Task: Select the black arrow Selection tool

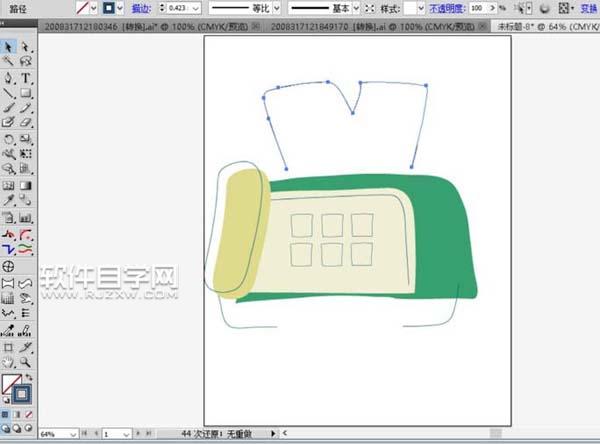Action: pyautogui.click(x=9, y=46)
